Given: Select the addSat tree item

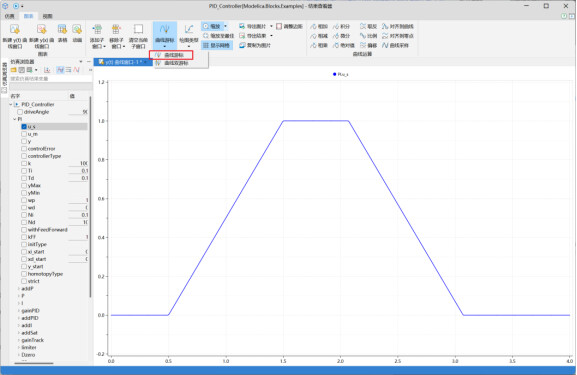Looking at the screenshot, I should 29,333.
